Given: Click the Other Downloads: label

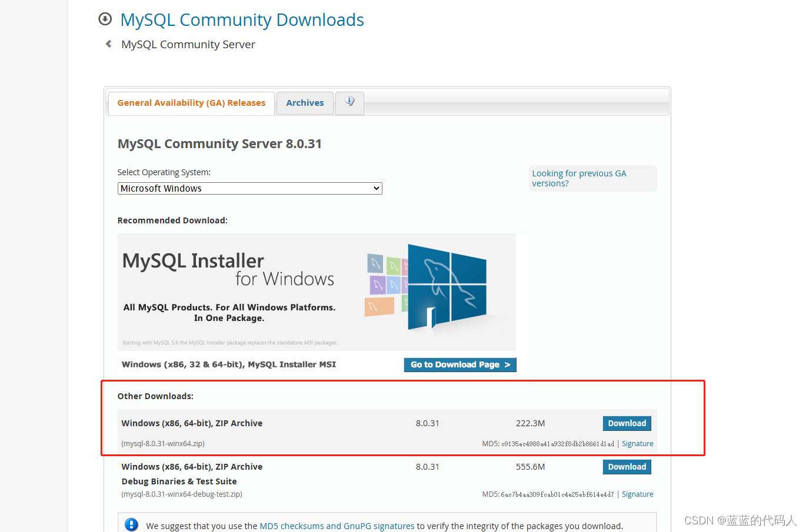Looking at the screenshot, I should click(x=155, y=396).
